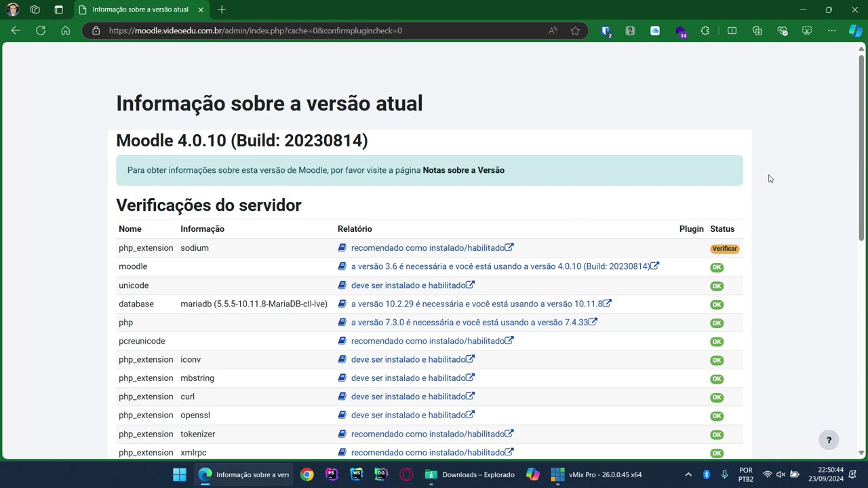The width and height of the screenshot is (868, 488).
Task: Click the book icon in the sodium row
Action: click(x=342, y=248)
